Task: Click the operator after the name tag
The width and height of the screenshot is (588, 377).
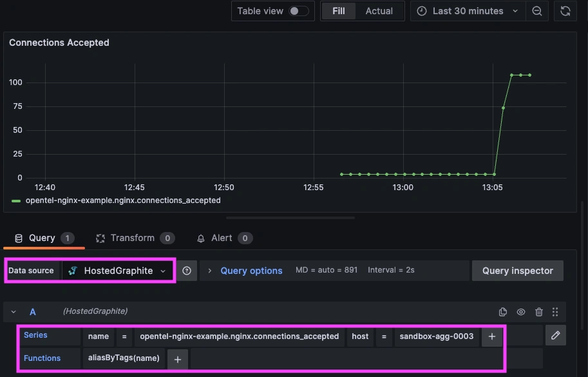Action: click(124, 336)
